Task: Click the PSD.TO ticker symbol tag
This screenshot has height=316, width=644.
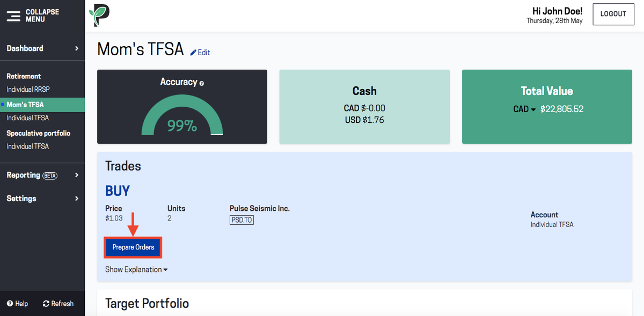Action: 241,220
